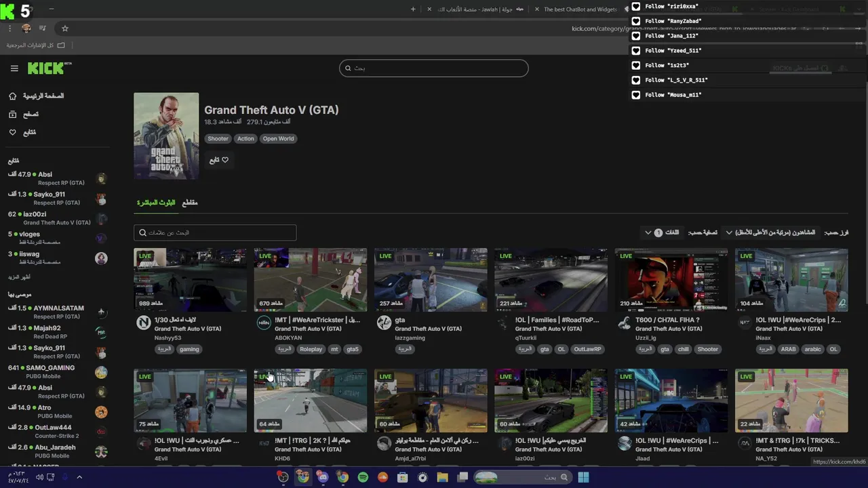Viewport: 868px width, 488px height.
Task: Open the languages filter dropdown
Action: tap(663, 232)
